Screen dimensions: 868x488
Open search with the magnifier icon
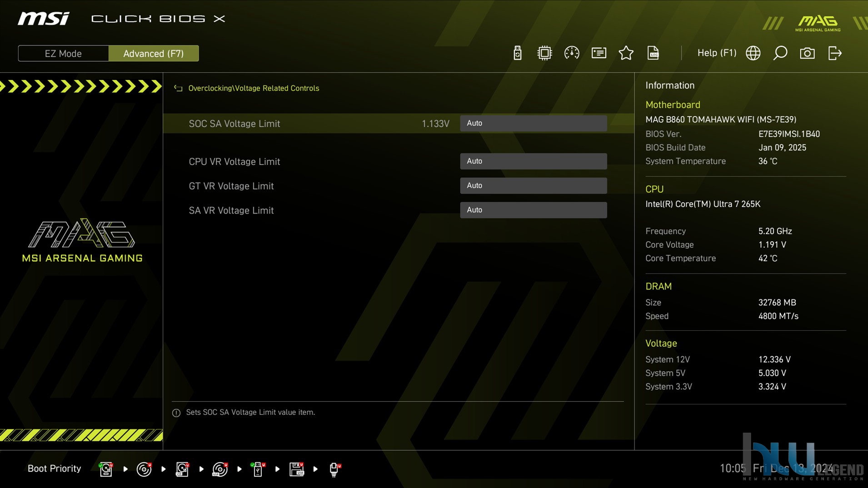[780, 53]
